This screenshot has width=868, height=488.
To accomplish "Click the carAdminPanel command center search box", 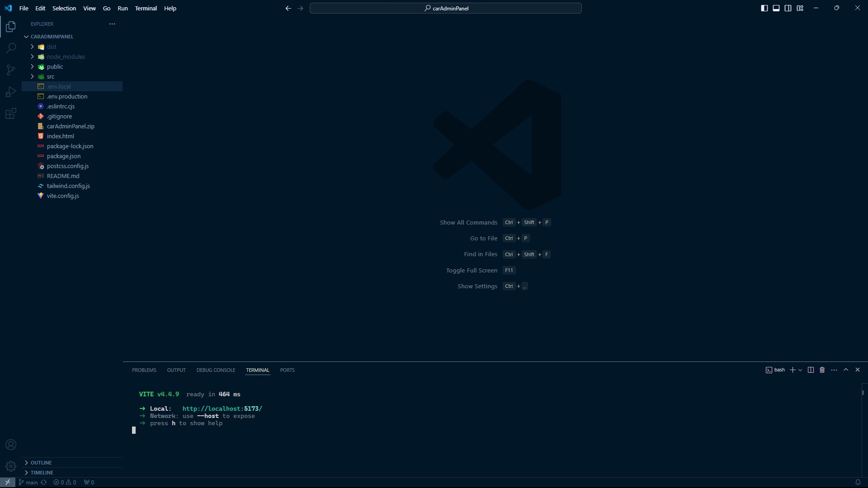I will click(x=446, y=8).
